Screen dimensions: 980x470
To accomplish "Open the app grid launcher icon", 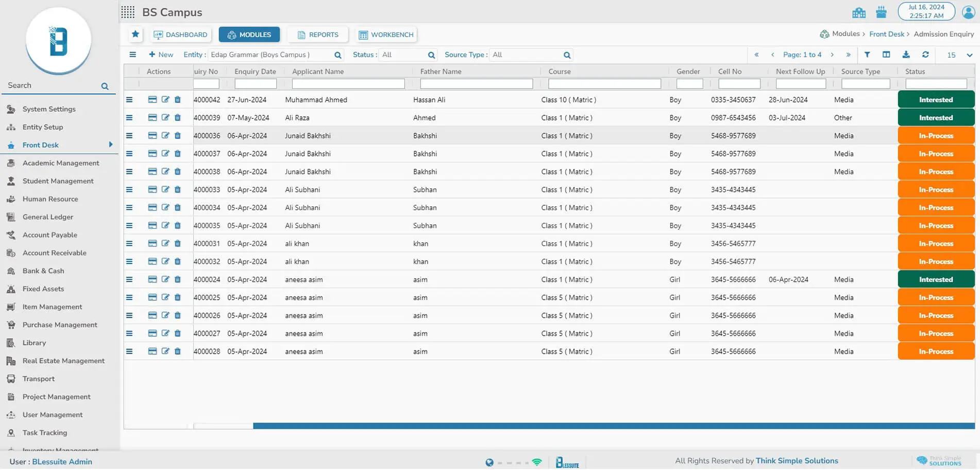I will [128, 12].
